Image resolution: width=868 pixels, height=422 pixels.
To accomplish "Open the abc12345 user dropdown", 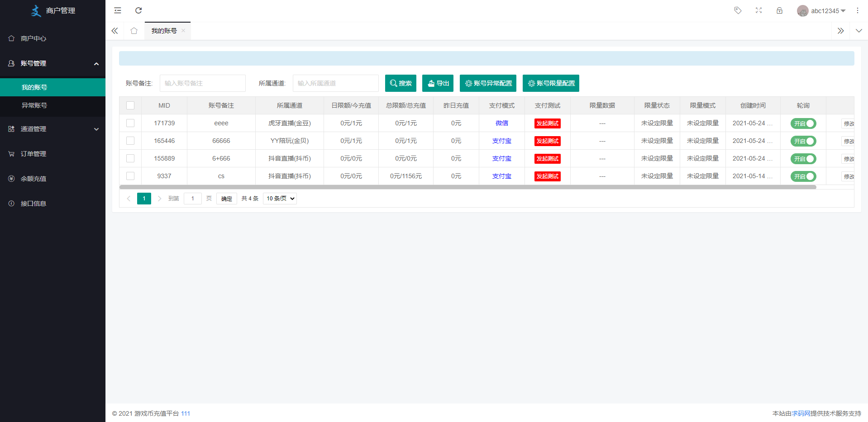I will pos(821,11).
